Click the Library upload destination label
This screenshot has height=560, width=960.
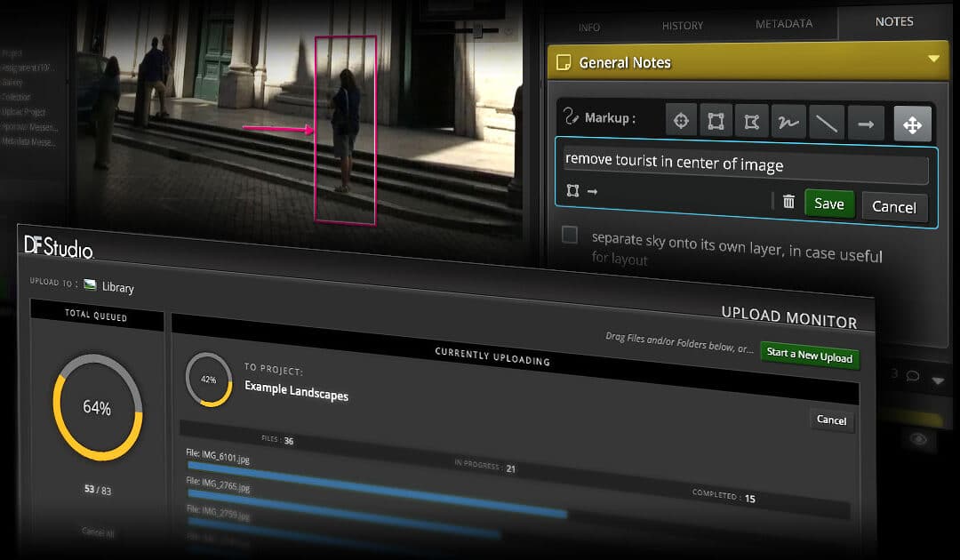pos(117,287)
